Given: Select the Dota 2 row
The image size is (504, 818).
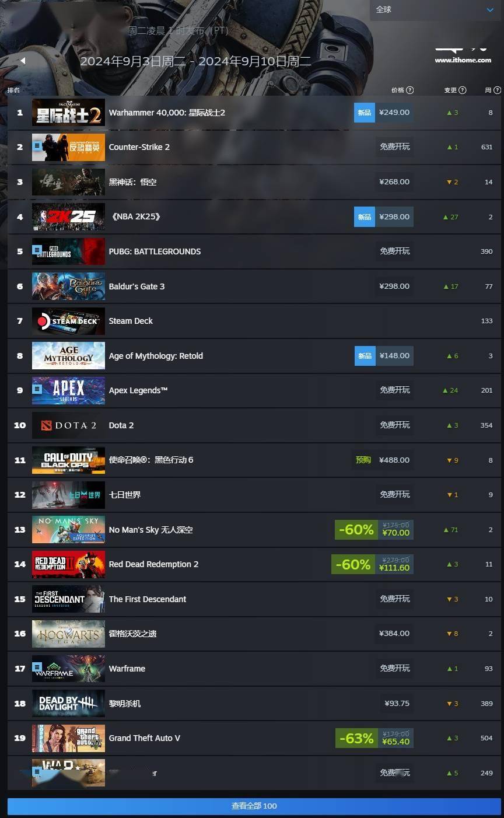Looking at the screenshot, I should pos(254,425).
